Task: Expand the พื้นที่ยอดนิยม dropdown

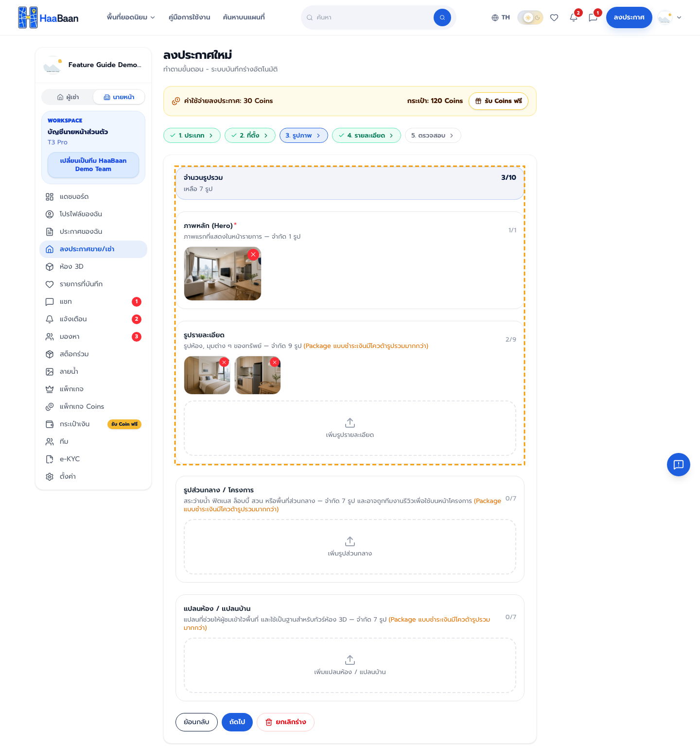Action: pyautogui.click(x=131, y=17)
